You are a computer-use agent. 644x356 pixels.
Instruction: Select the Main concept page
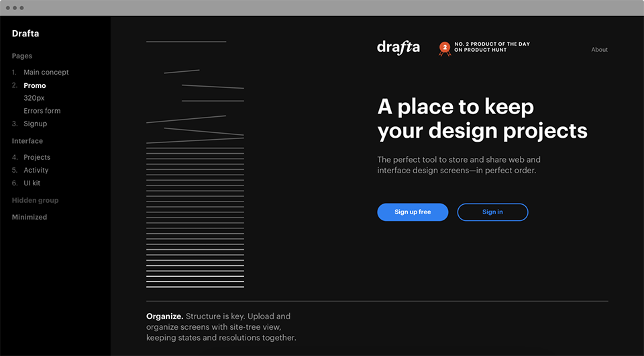[46, 73]
